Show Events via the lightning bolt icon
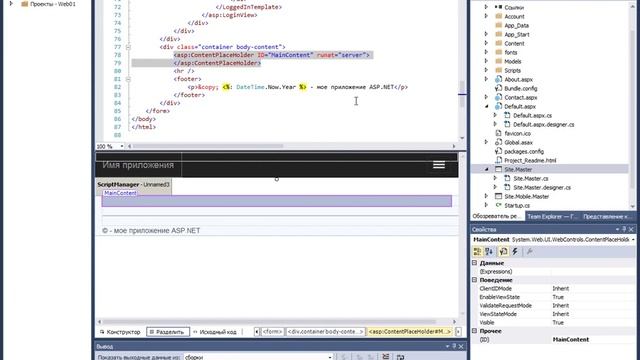Screen dimensions: 640x360 pyautogui.click(x=515, y=252)
